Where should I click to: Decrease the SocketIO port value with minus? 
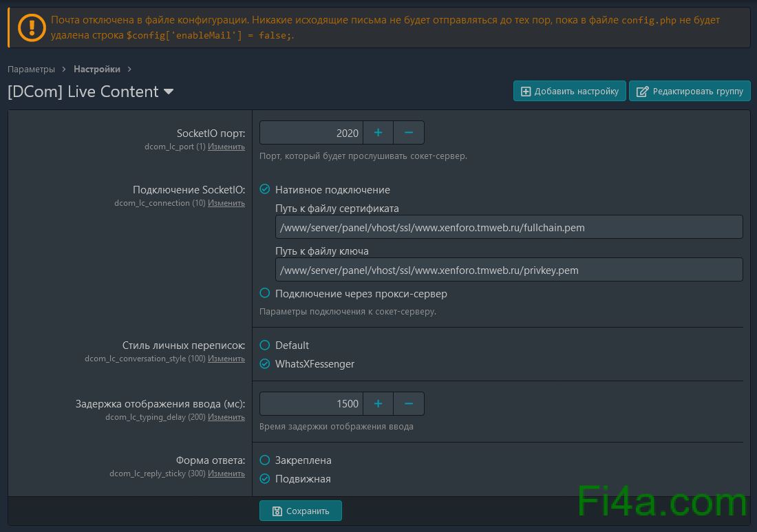point(409,133)
